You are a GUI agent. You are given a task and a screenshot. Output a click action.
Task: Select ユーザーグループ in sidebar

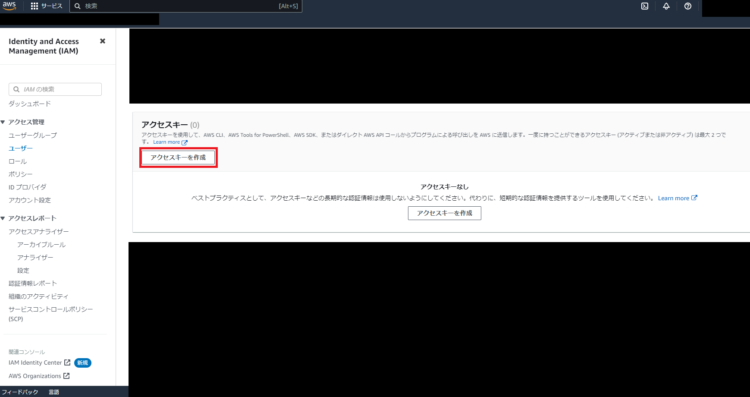coord(33,135)
